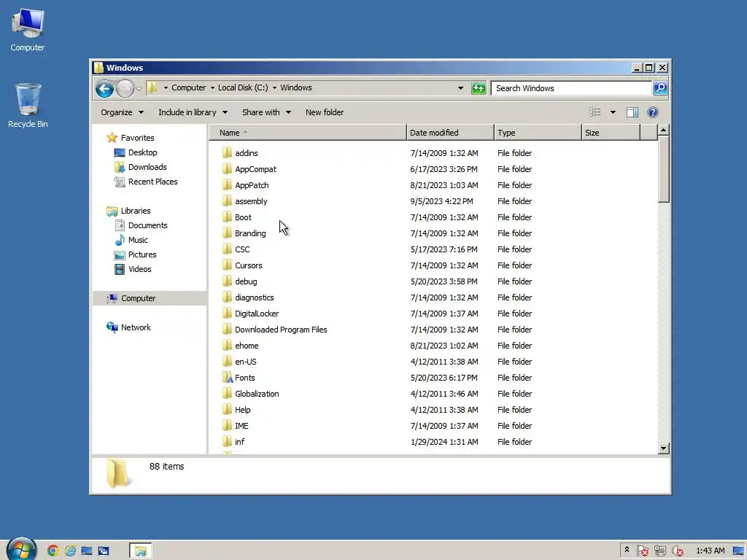This screenshot has width=747, height=560.
Task: Open Help via question mark icon
Action: pos(653,112)
